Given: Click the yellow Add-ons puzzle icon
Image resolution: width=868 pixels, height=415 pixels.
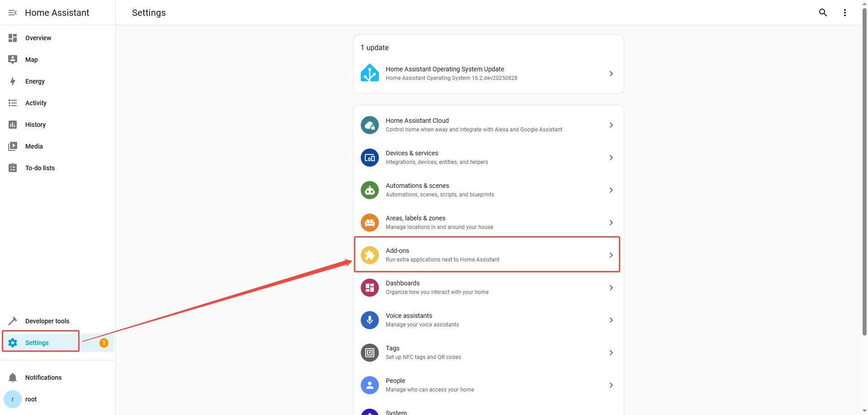Looking at the screenshot, I should pyautogui.click(x=369, y=255).
